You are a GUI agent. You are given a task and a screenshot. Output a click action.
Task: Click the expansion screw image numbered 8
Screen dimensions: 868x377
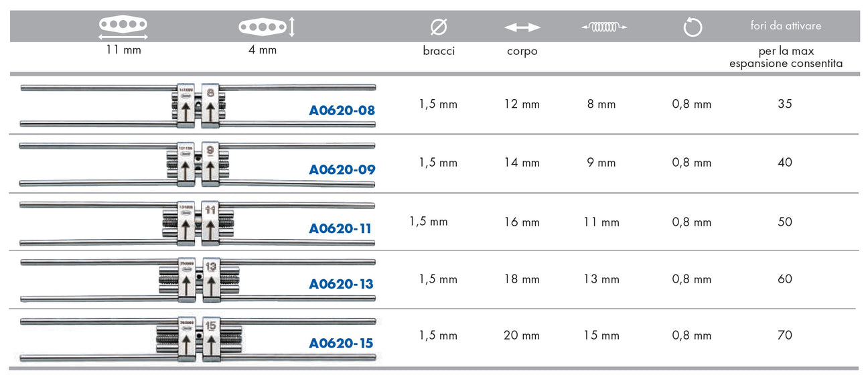[x=198, y=106]
